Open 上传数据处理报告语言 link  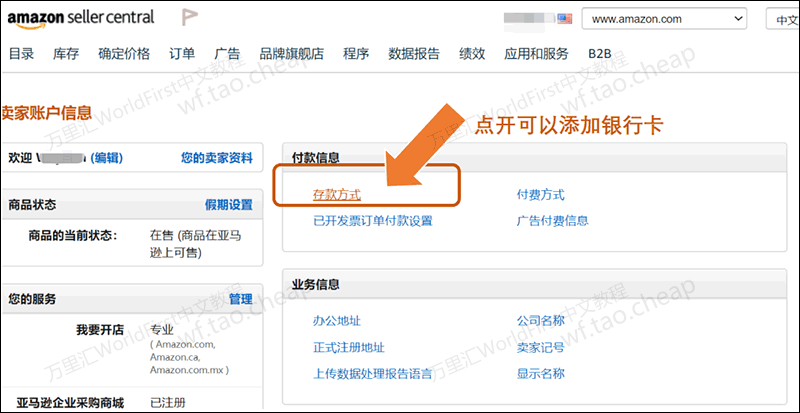point(373,374)
